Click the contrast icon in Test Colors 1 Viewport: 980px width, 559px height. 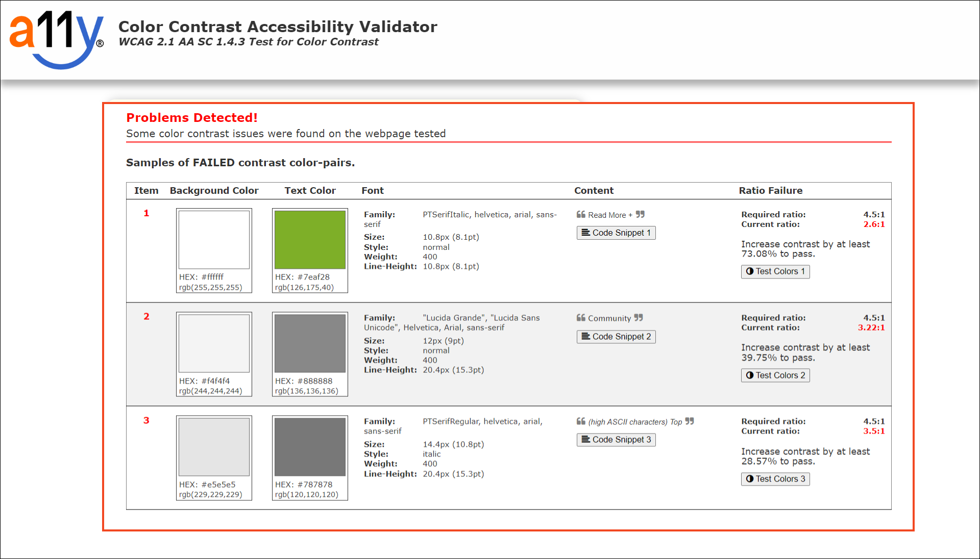tap(749, 271)
